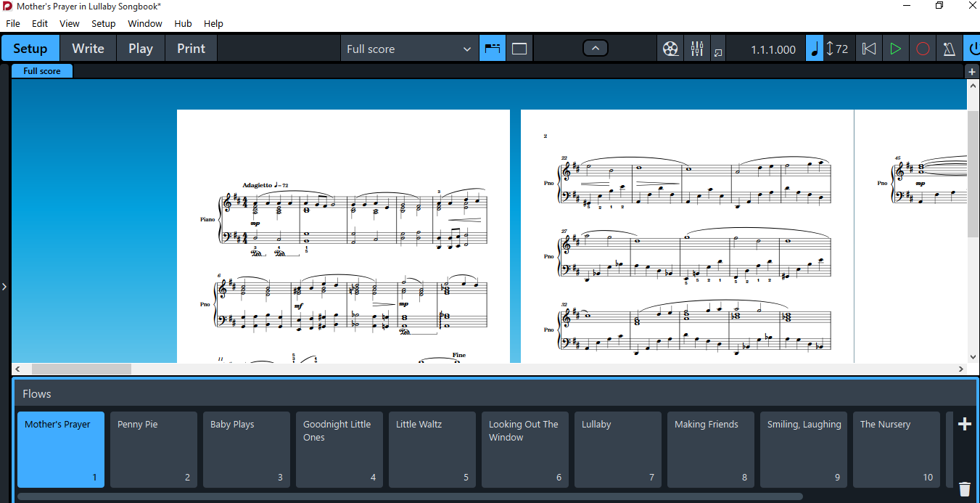Select the Goodnight Little Ones flow
The image size is (980, 503).
tap(339, 449)
